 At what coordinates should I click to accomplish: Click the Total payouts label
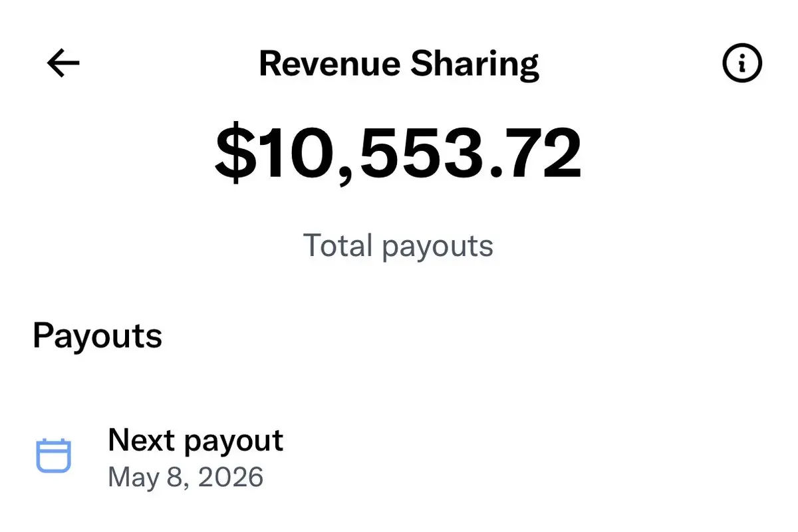click(398, 246)
